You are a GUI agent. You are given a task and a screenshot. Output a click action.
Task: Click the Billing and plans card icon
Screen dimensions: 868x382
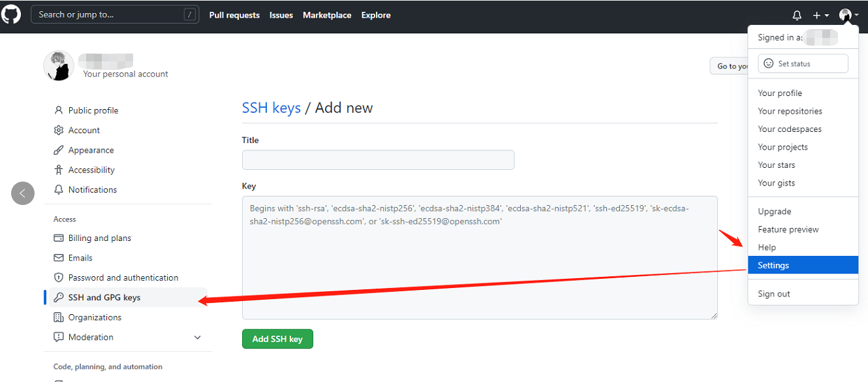point(59,238)
